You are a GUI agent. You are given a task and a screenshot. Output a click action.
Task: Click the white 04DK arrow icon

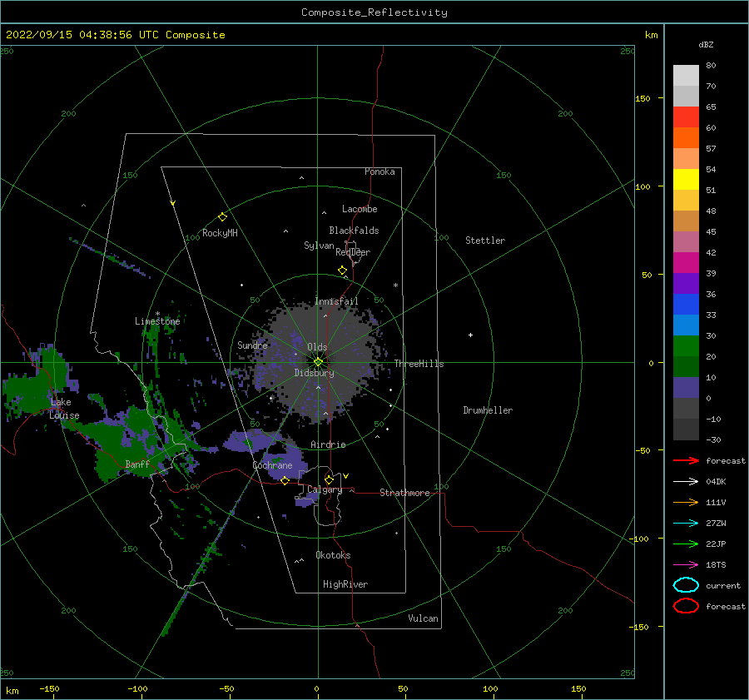(686, 481)
